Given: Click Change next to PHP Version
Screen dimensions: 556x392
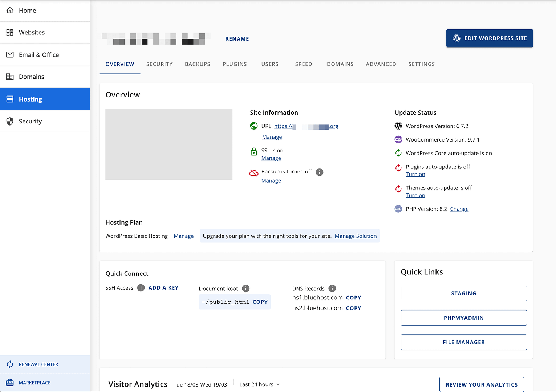Looking at the screenshot, I should pyautogui.click(x=459, y=209).
